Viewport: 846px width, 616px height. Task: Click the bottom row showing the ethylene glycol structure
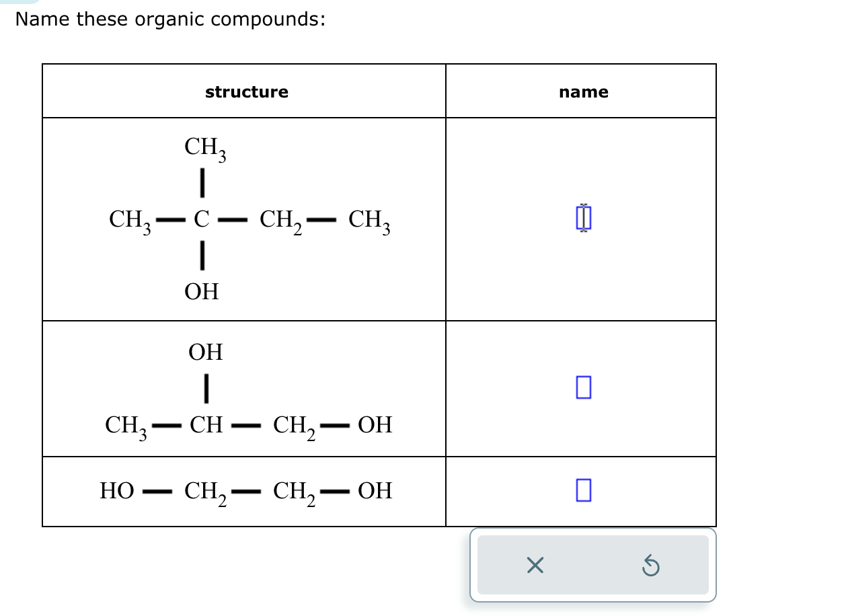pos(246,491)
